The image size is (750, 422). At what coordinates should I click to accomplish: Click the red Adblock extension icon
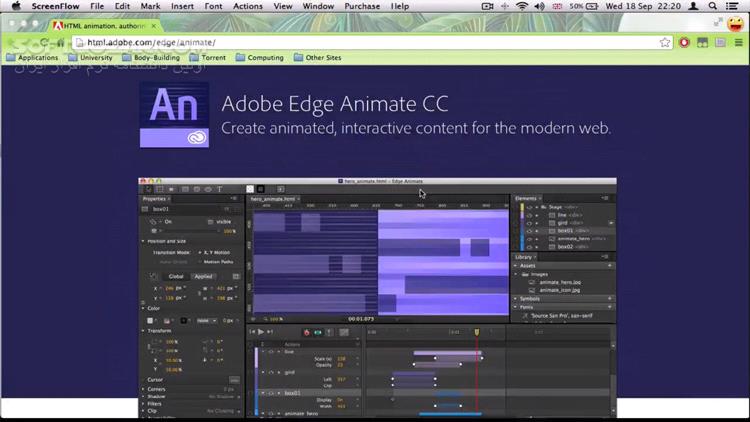(684, 43)
